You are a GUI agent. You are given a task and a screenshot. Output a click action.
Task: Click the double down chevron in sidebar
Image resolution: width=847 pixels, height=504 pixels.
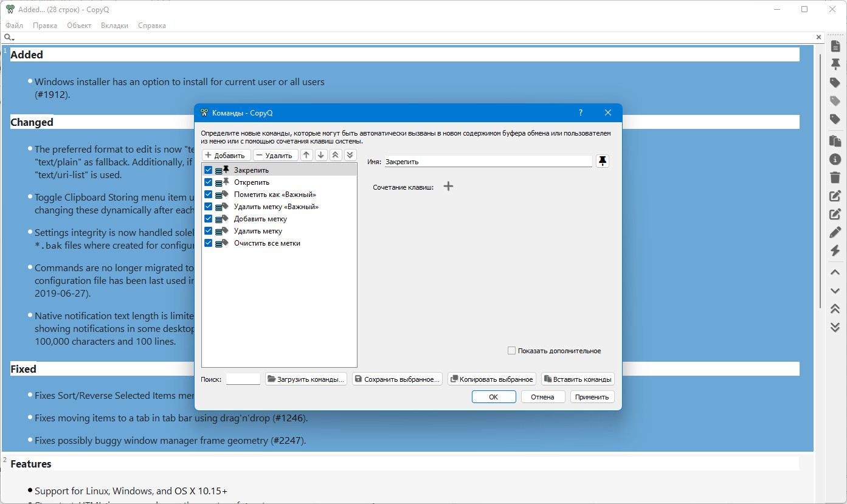coord(835,327)
